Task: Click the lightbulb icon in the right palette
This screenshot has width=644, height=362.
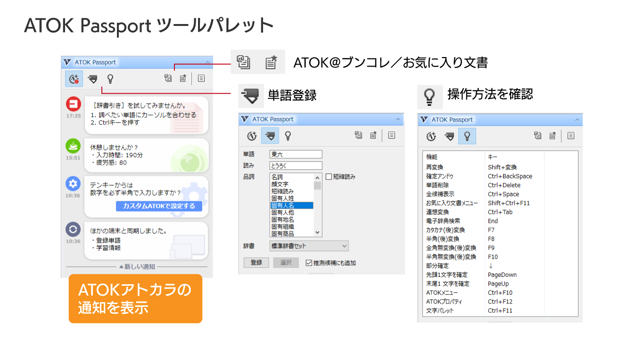Action: coord(467,136)
